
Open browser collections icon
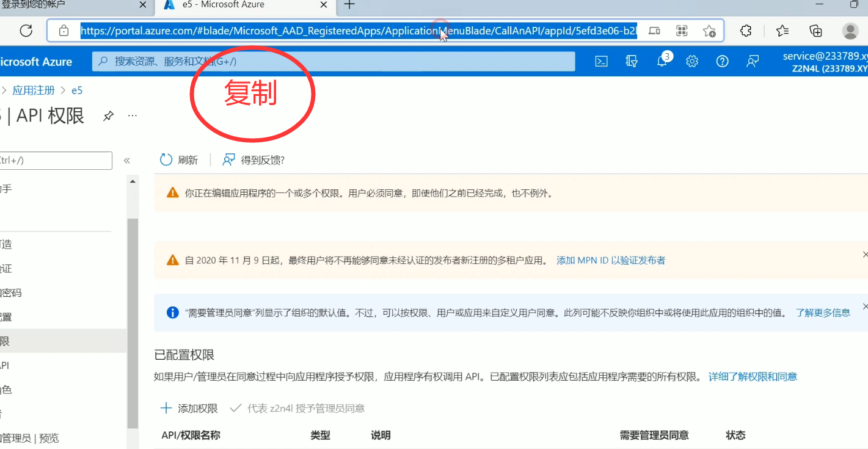[815, 31]
